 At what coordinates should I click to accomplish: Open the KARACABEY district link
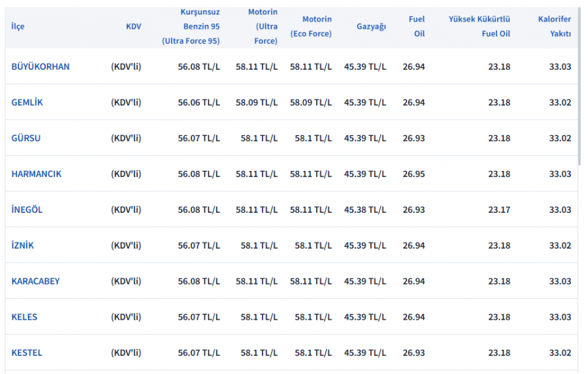(35, 281)
